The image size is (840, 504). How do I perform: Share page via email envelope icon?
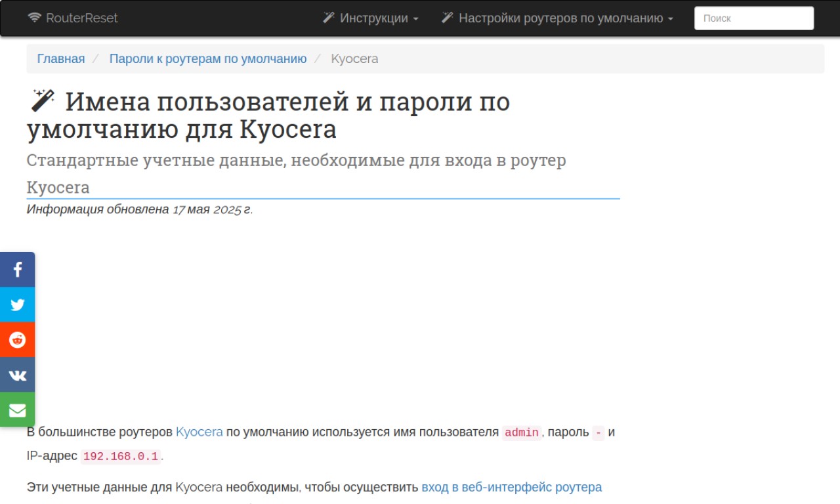click(17, 410)
